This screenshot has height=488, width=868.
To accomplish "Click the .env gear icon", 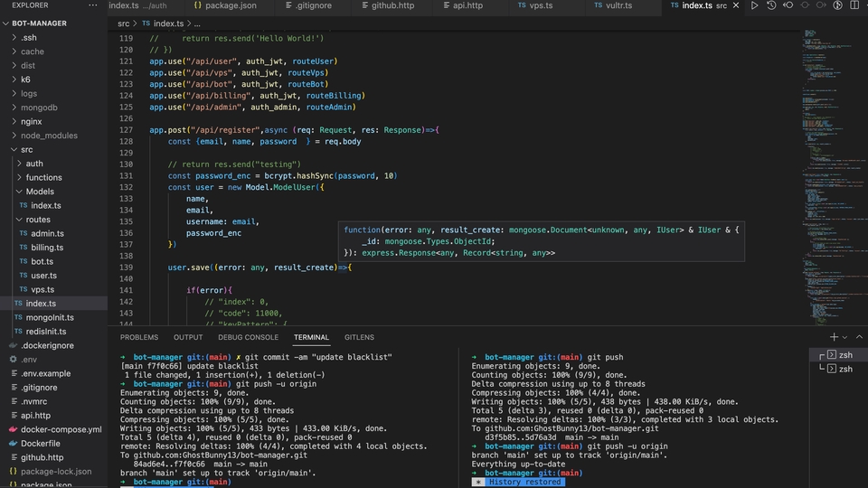I will [14, 359].
